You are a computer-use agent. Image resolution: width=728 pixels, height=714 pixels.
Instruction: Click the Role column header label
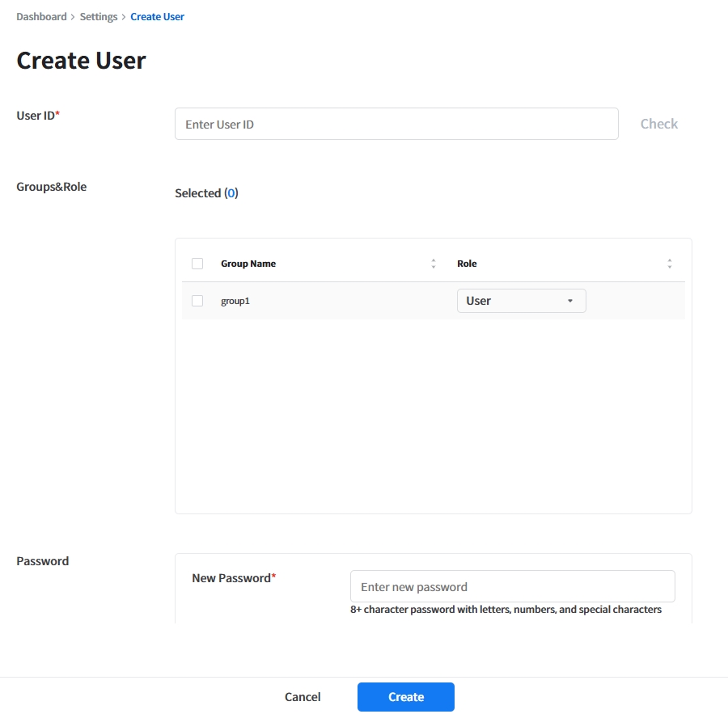click(467, 264)
